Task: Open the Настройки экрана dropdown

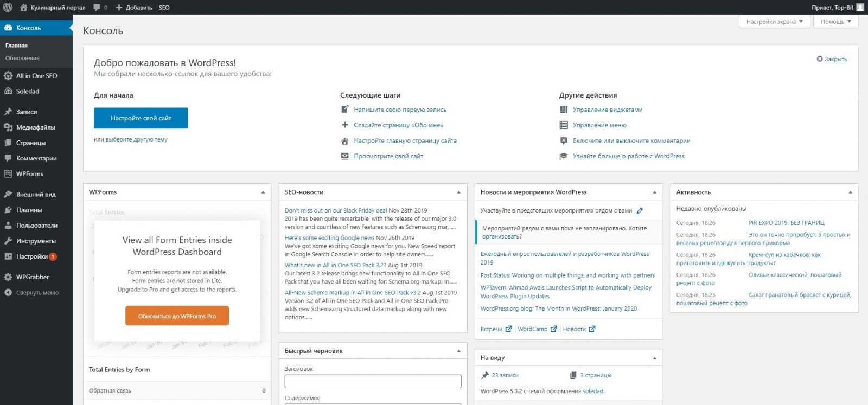Action: click(774, 22)
